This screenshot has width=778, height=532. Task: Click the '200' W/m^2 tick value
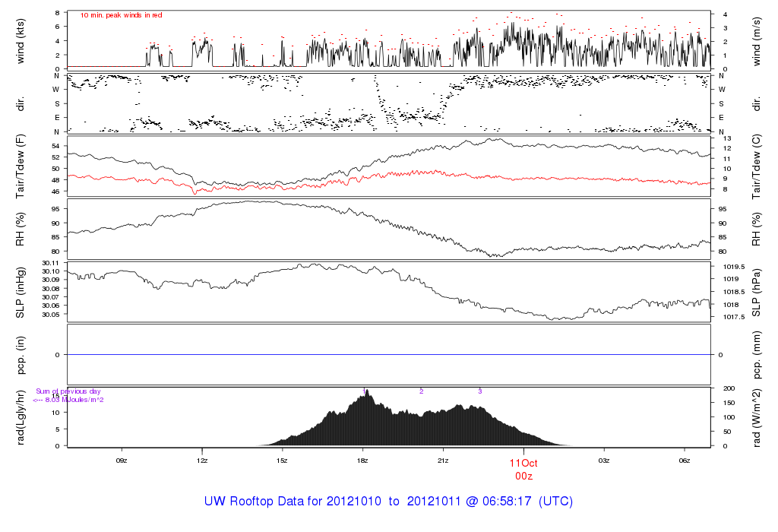729,388
